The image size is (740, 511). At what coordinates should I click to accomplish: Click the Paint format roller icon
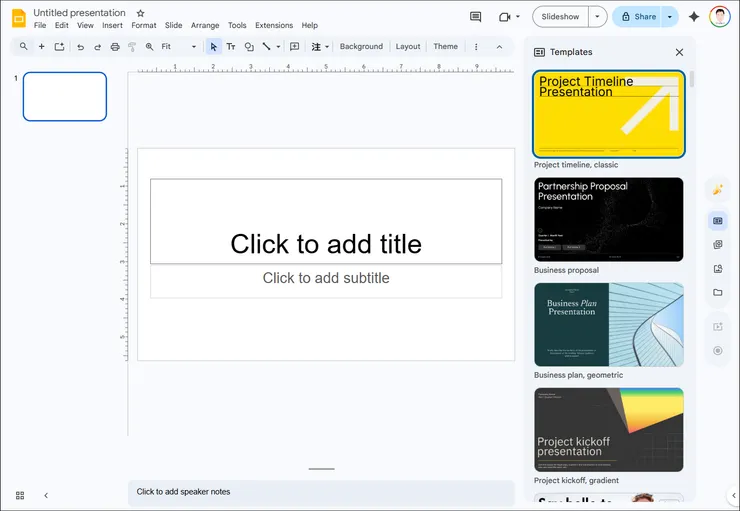point(132,47)
